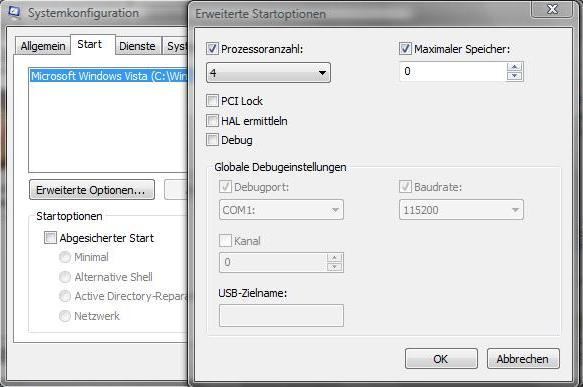
Task: Select the Start tab
Action: [90, 44]
